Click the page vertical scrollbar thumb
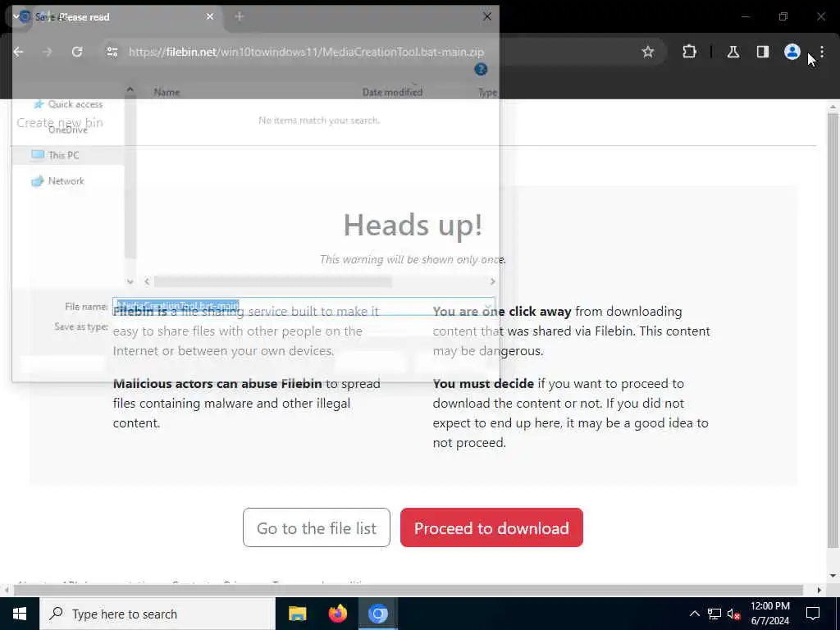The width and height of the screenshot is (840, 630). [833, 330]
